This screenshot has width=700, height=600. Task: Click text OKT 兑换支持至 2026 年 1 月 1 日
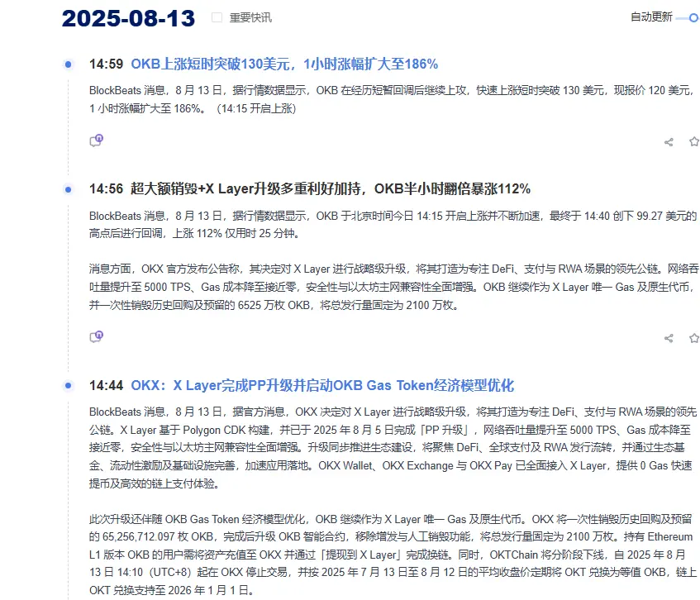point(169,590)
